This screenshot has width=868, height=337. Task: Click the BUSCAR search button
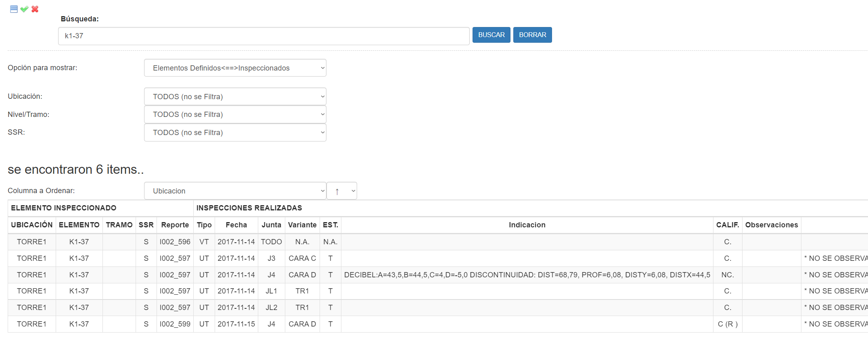pyautogui.click(x=491, y=35)
